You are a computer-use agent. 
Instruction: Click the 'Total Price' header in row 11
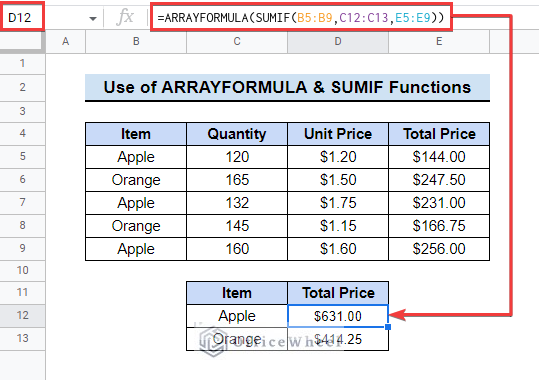point(338,293)
